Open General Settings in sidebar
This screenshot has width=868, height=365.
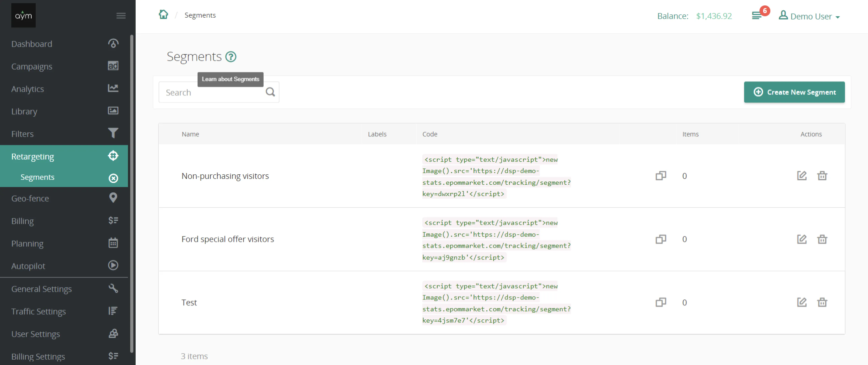(64, 289)
